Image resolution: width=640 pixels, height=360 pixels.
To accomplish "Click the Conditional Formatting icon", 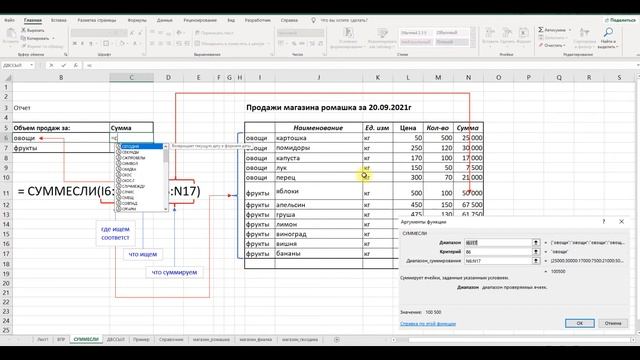I will pos(348,33).
